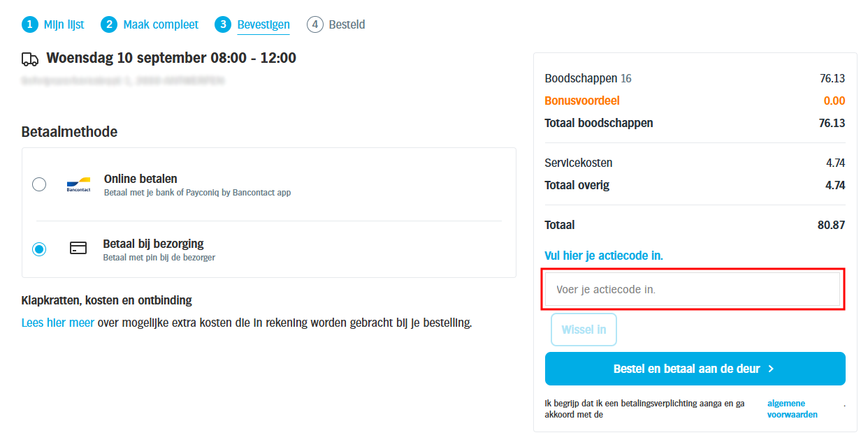Click the Bonusvoordeel row in the summary
This screenshot has height=442, width=868.
point(582,100)
